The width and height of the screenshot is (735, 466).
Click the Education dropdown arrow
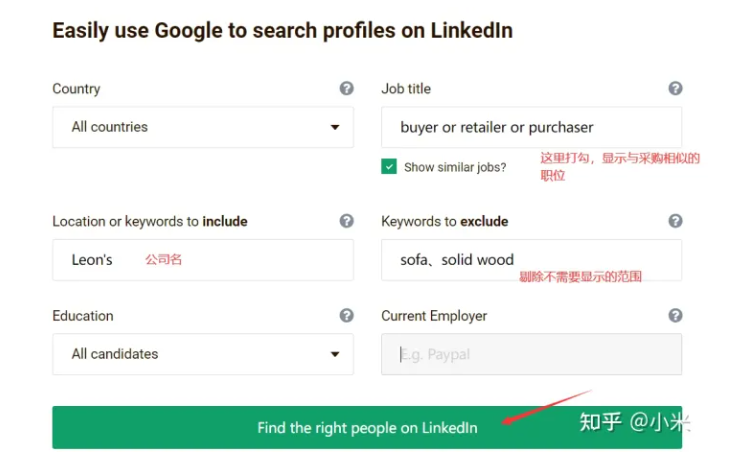tap(334, 355)
